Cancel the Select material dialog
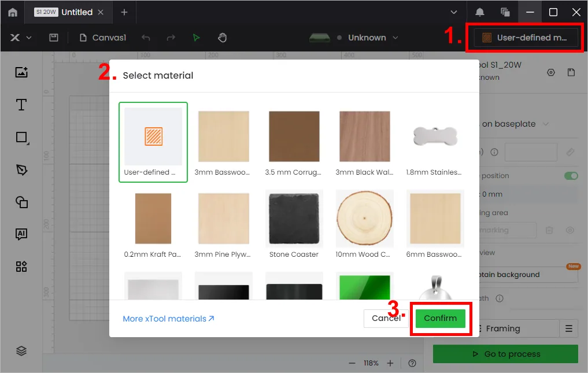The width and height of the screenshot is (588, 373). tap(386, 318)
